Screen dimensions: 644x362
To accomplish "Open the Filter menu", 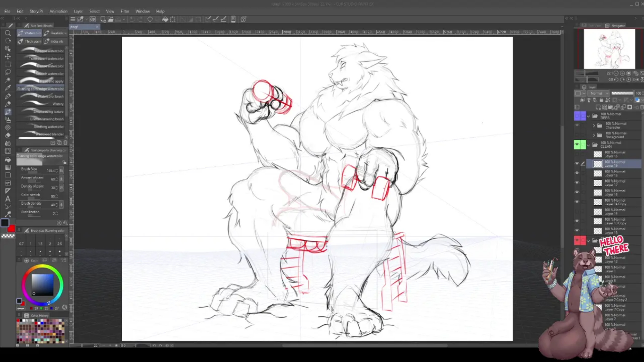I will [x=125, y=11].
